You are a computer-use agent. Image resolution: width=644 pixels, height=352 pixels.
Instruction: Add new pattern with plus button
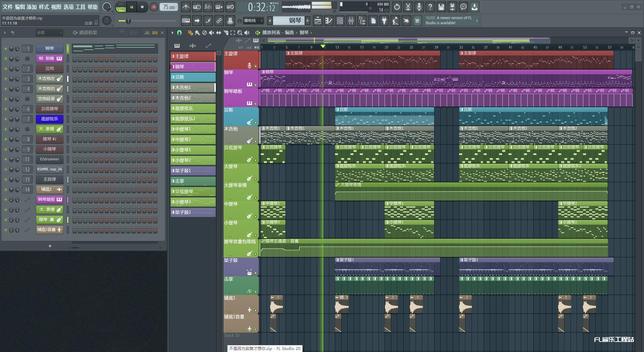307,21
